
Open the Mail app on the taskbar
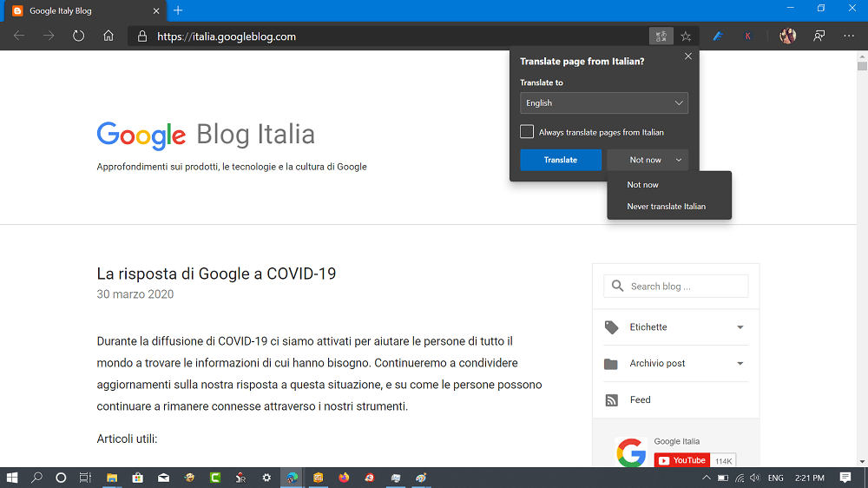coord(163,478)
